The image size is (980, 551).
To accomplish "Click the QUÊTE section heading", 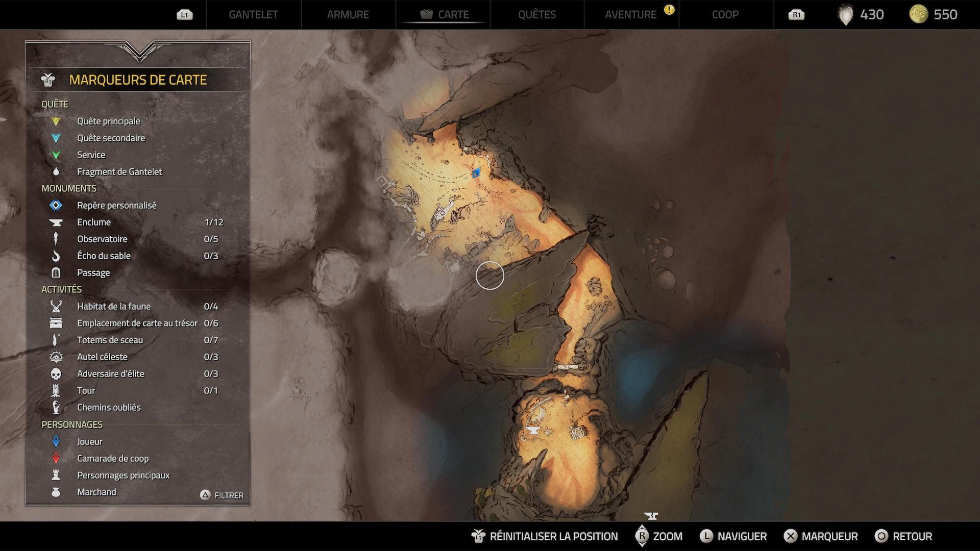I will [55, 104].
